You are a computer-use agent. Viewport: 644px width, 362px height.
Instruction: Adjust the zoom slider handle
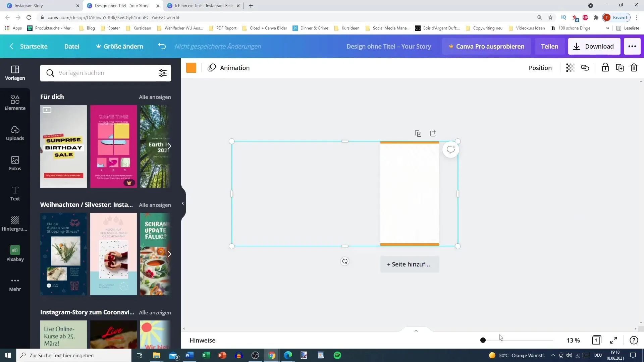pyautogui.click(x=483, y=340)
